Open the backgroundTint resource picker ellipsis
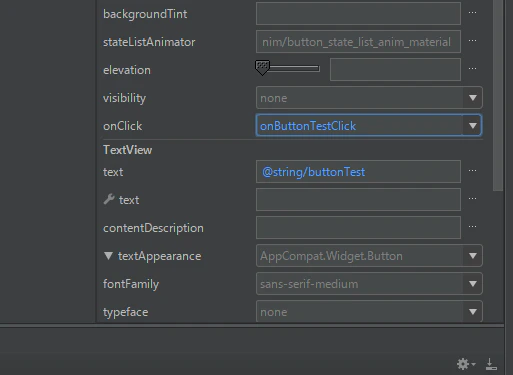This screenshot has width=513, height=375. click(472, 13)
